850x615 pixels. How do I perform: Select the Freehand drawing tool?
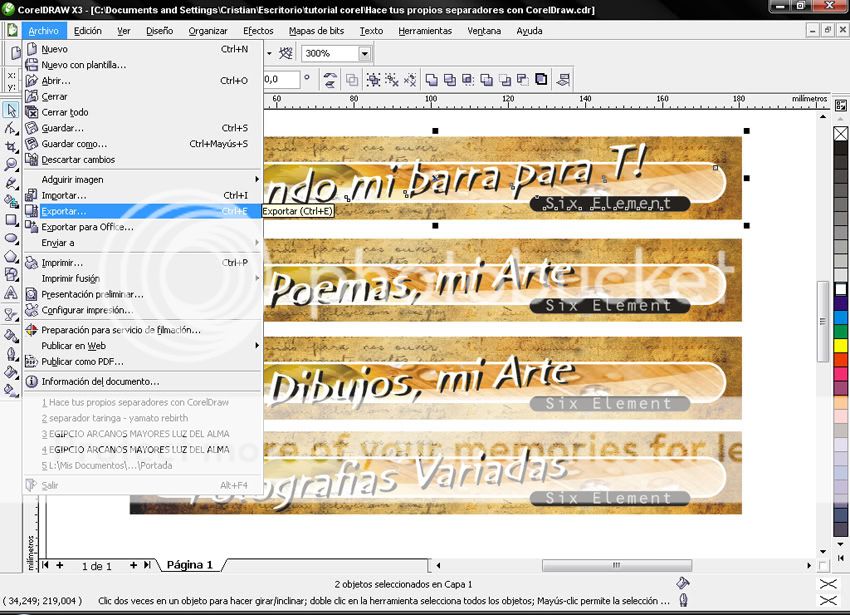(11, 183)
